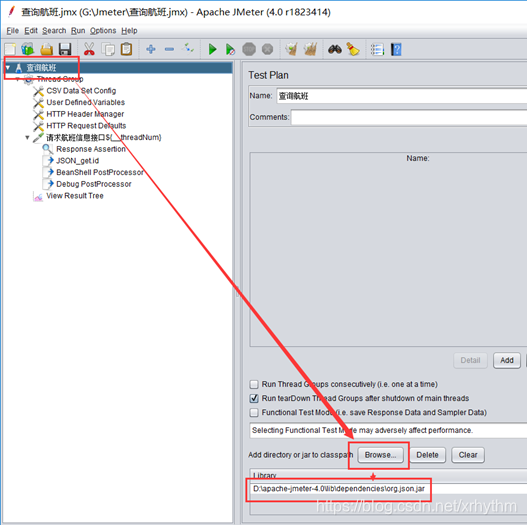Open Help with question mark icon
The height and width of the screenshot is (525, 527).
(396, 49)
